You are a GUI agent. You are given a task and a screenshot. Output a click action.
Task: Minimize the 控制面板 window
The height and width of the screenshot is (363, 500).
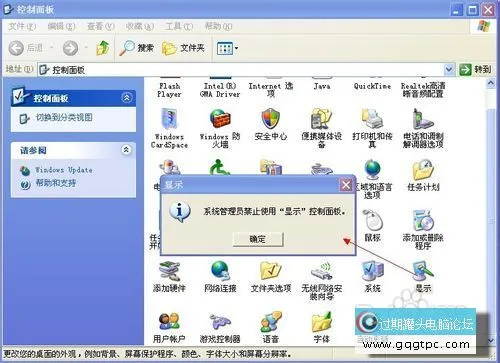pos(457,10)
